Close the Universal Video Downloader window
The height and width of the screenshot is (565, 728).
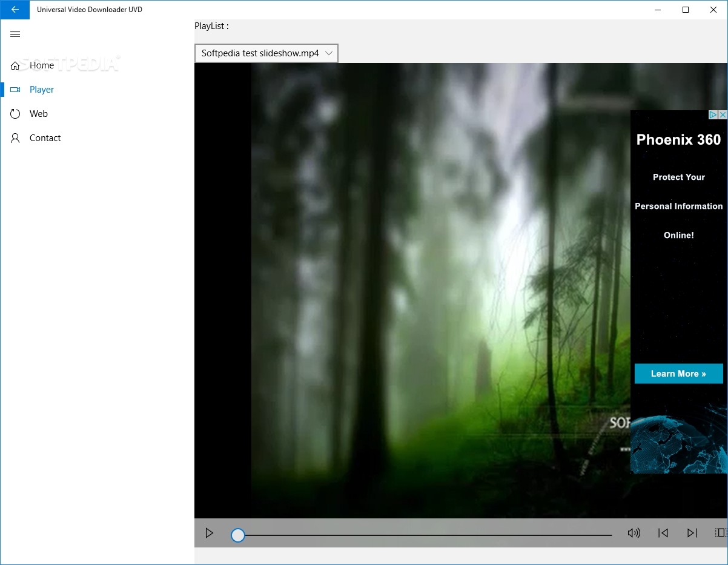pos(713,10)
